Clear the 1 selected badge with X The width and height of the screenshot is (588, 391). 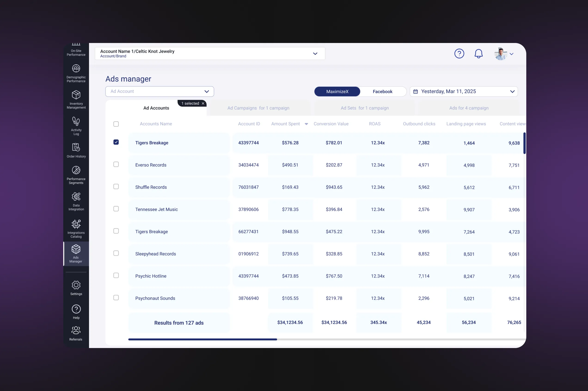click(203, 104)
